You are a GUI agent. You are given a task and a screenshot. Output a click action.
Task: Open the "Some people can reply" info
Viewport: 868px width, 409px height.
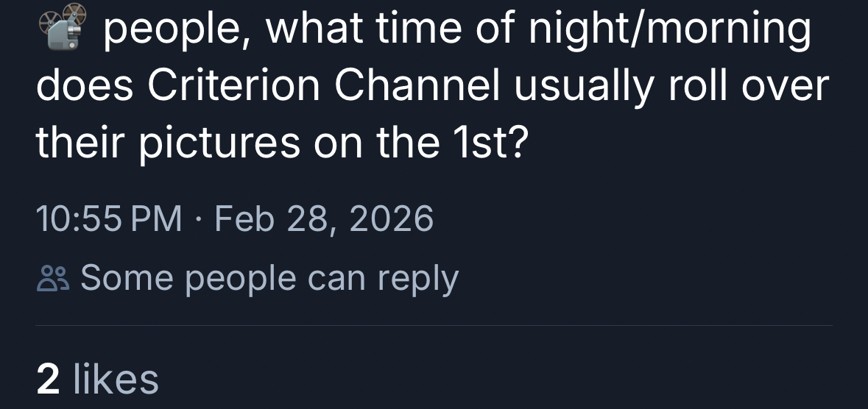[269, 279]
